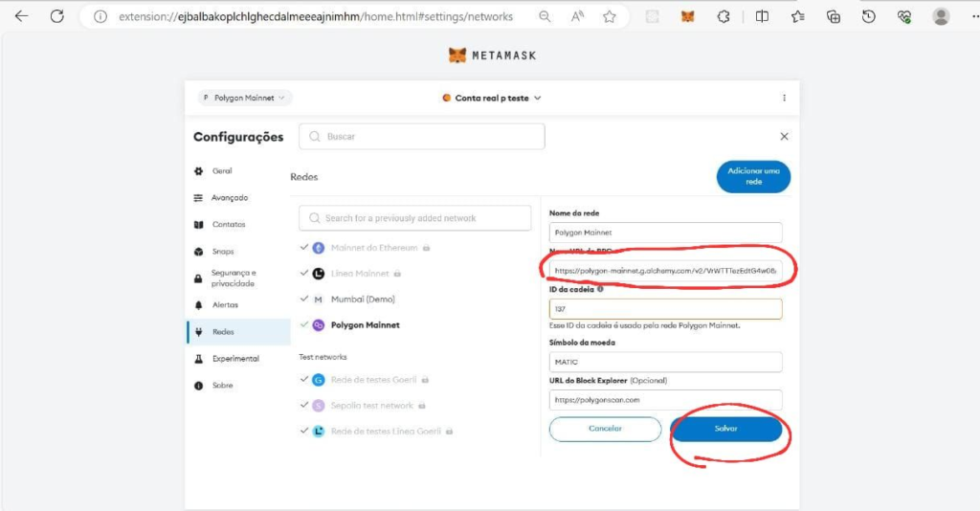Click the Polygon Mainnet purple icon
Viewport: 980px width, 511px height.
coord(318,324)
